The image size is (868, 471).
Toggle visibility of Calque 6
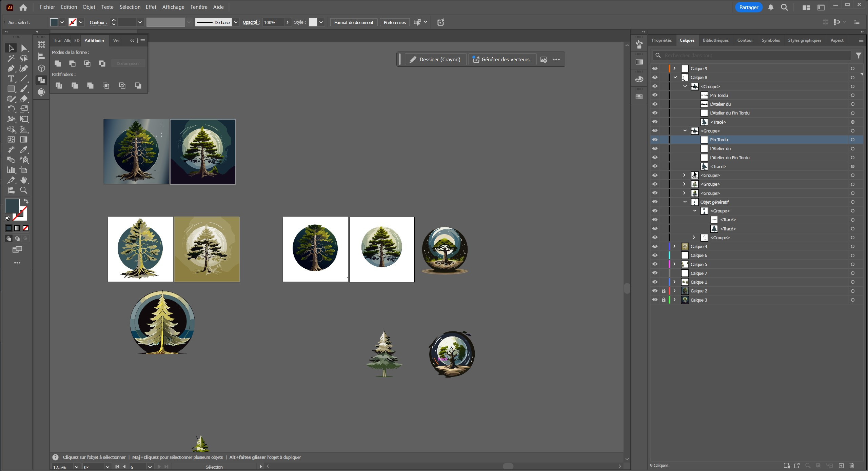click(x=655, y=255)
